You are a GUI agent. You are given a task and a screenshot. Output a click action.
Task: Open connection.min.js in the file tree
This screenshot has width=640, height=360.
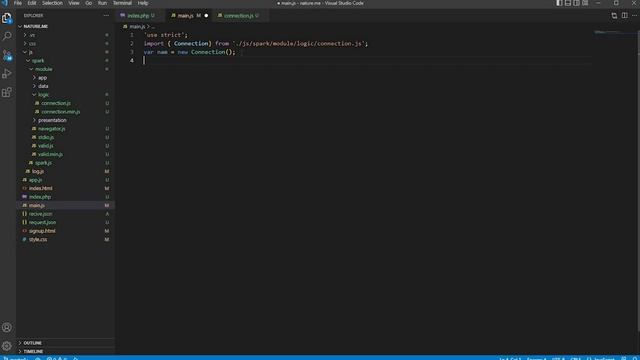tap(65, 111)
